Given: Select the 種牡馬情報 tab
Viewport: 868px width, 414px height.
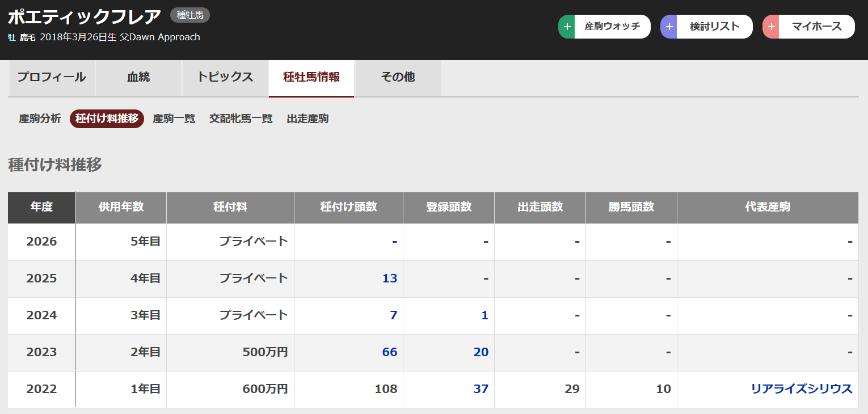Looking at the screenshot, I should (x=311, y=77).
